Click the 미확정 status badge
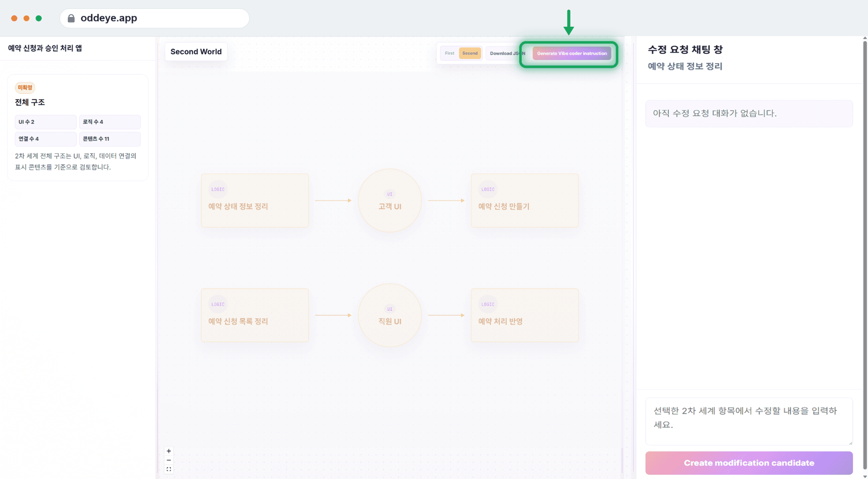Screen dimensions: 868x479 pos(25,87)
